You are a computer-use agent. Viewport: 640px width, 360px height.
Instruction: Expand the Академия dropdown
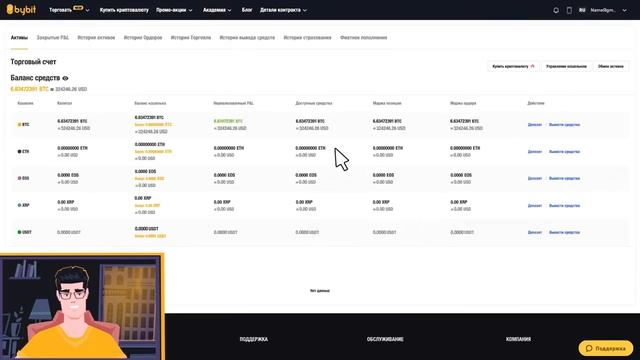click(217, 10)
